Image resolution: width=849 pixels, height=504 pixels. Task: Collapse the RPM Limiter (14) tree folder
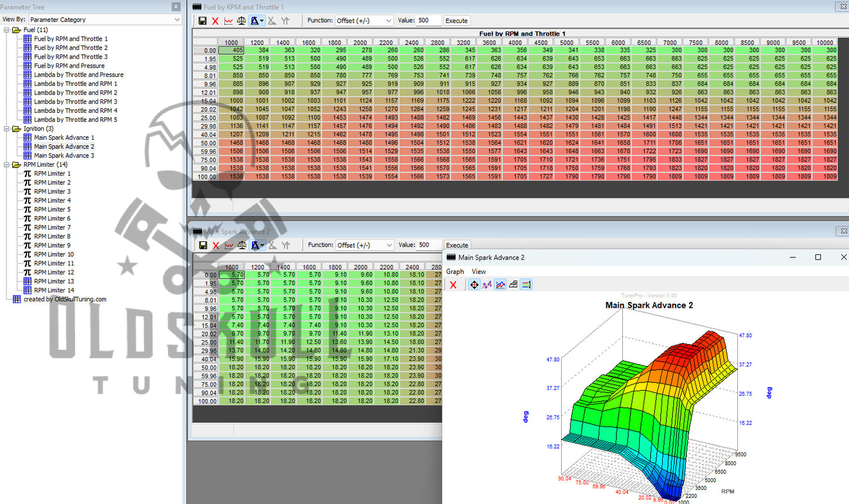tap(7, 164)
